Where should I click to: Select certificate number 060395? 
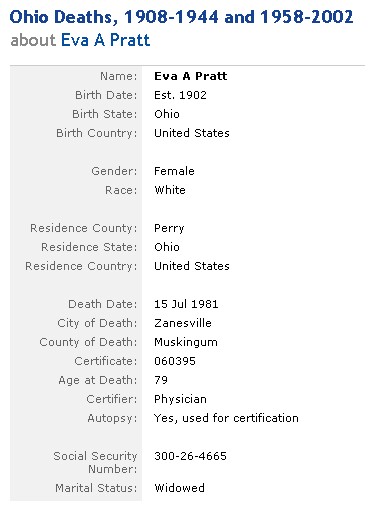[175, 361]
